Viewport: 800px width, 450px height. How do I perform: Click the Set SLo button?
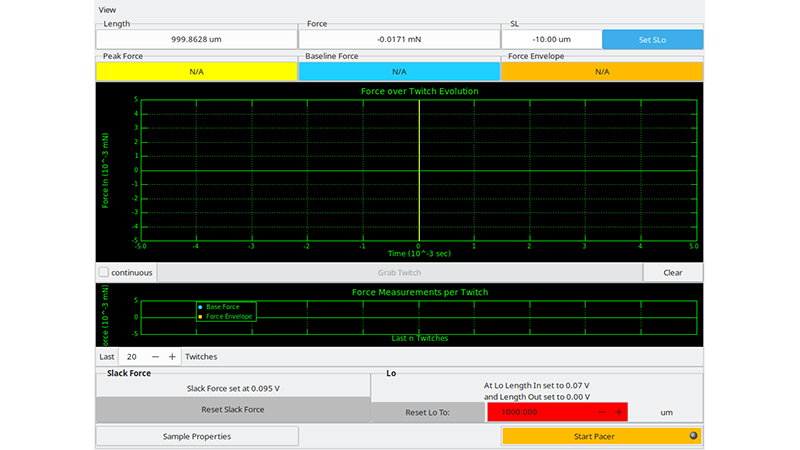point(653,39)
